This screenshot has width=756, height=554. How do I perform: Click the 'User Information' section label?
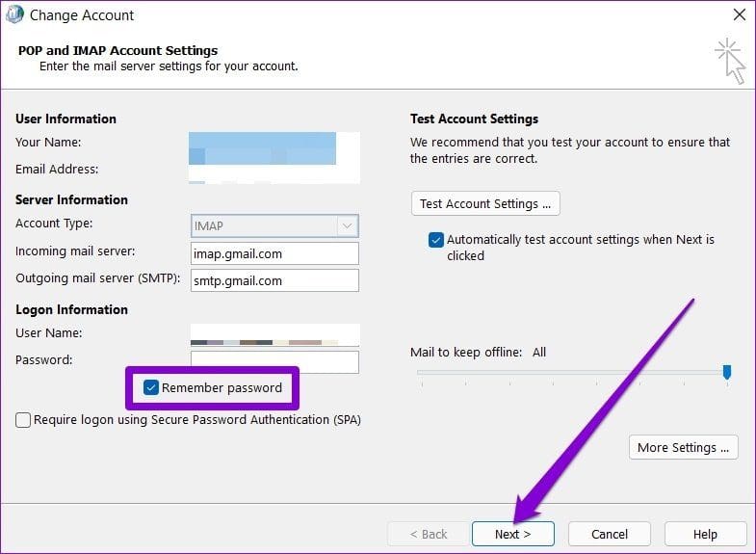click(x=66, y=119)
